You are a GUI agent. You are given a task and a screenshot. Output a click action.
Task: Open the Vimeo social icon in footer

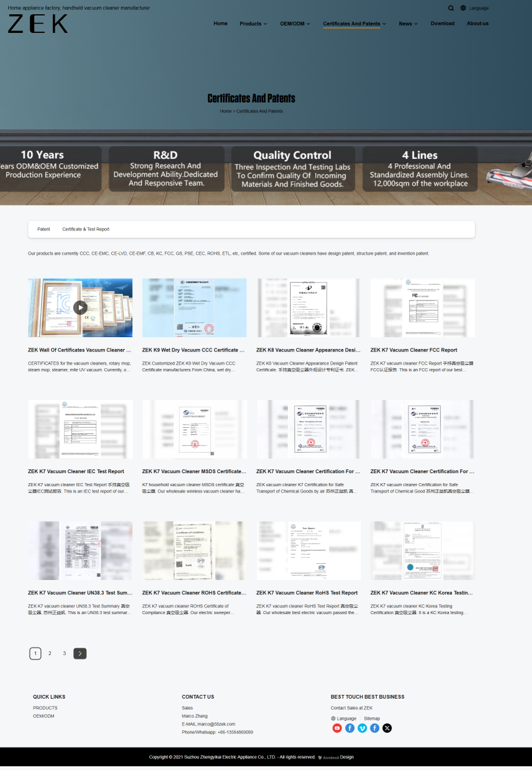(x=362, y=728)
